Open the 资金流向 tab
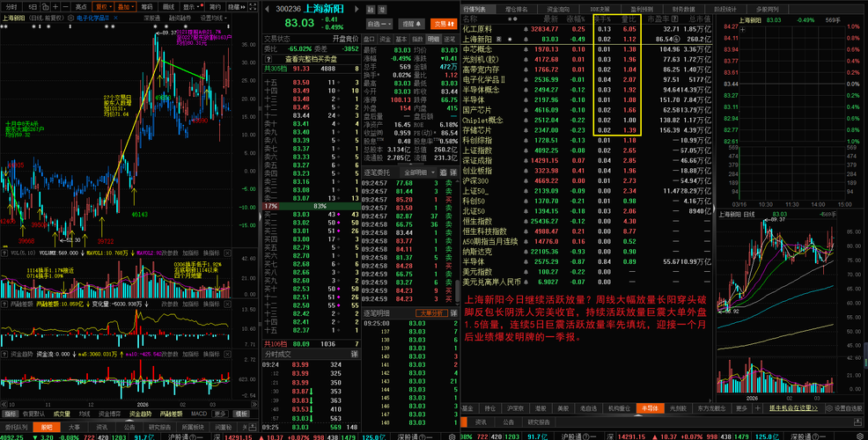Image resolution: width=868 pixels, height=440 pixels. (x=558, y=10)
